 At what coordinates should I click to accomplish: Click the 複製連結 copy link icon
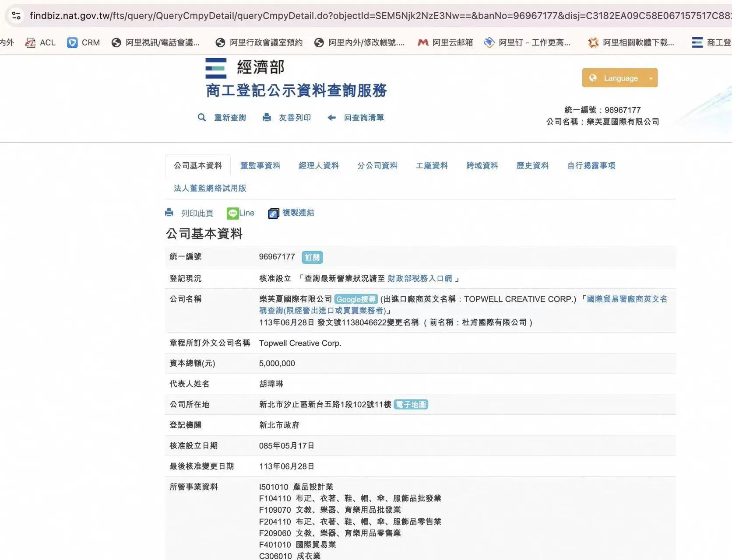coord(274,213)
